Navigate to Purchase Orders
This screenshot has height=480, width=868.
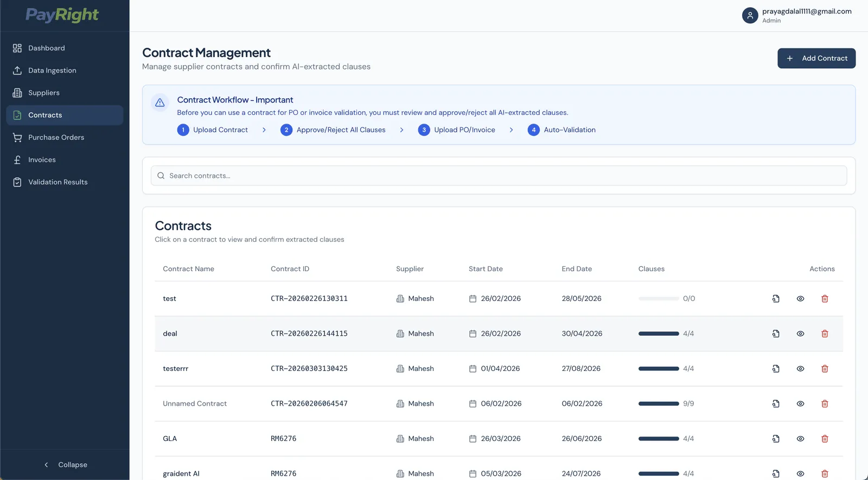point(65,137)
